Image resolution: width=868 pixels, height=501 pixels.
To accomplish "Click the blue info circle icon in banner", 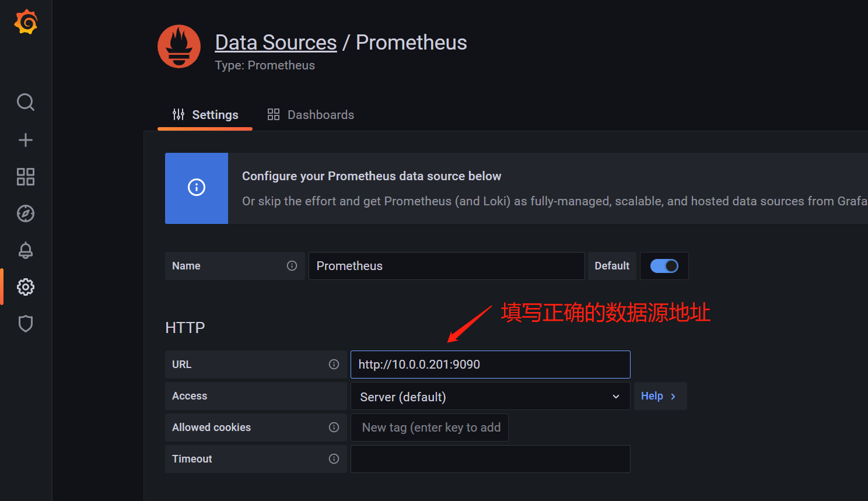I will pos(197,187).
